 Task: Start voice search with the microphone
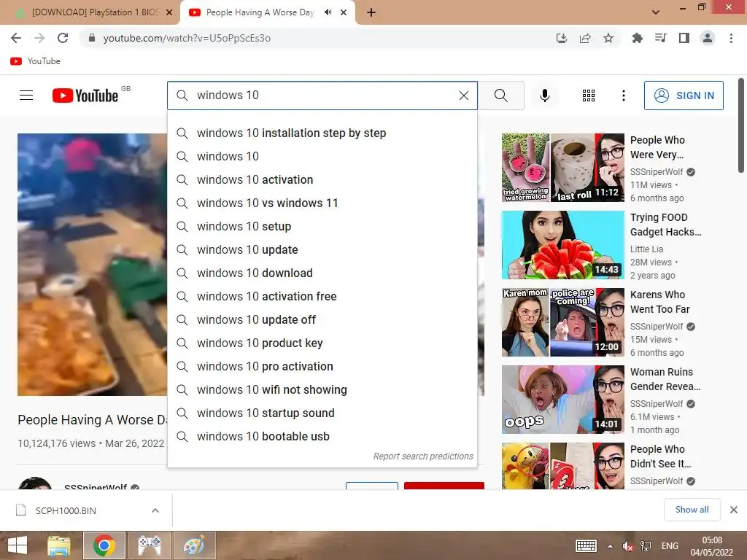pyautogui.click(x=544, y=96)
